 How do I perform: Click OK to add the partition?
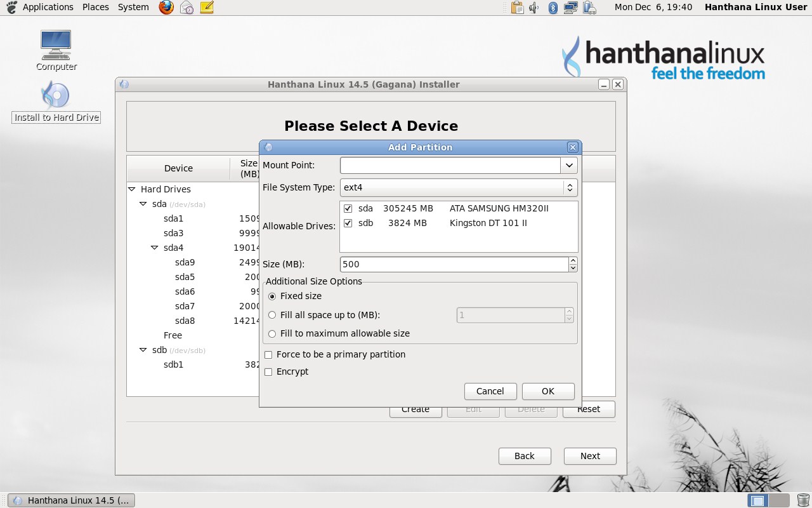[547, 391]
